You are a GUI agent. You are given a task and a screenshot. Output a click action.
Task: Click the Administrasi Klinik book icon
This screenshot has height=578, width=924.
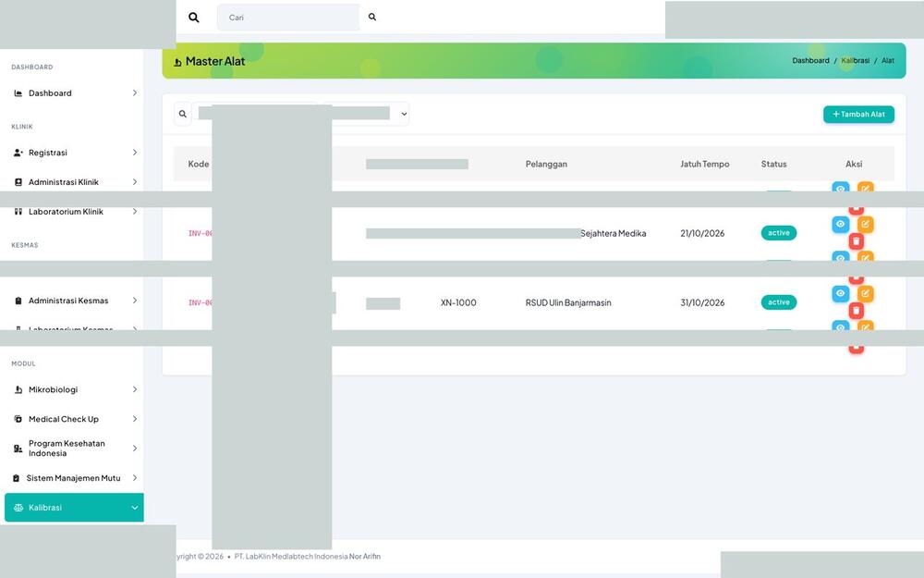[x=18, y=182]
